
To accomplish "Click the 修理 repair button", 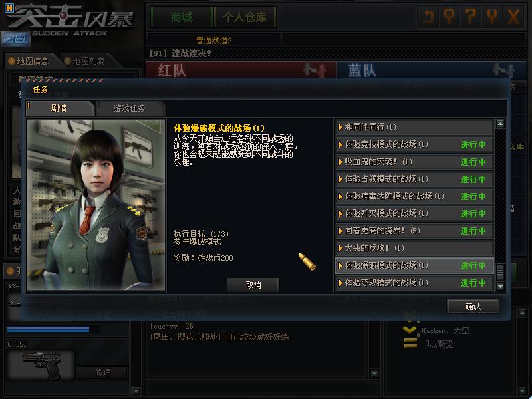I will (x=103, y=373).
